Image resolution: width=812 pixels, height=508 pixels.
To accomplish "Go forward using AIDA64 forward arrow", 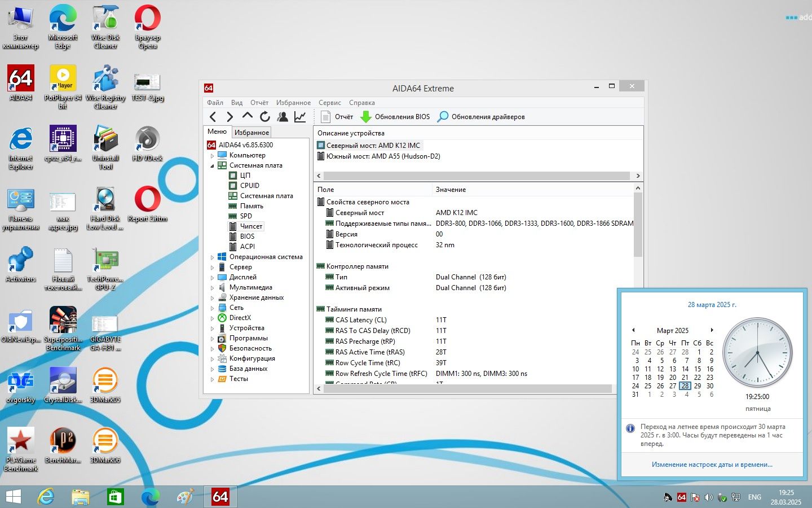I will tap(230, 117).
